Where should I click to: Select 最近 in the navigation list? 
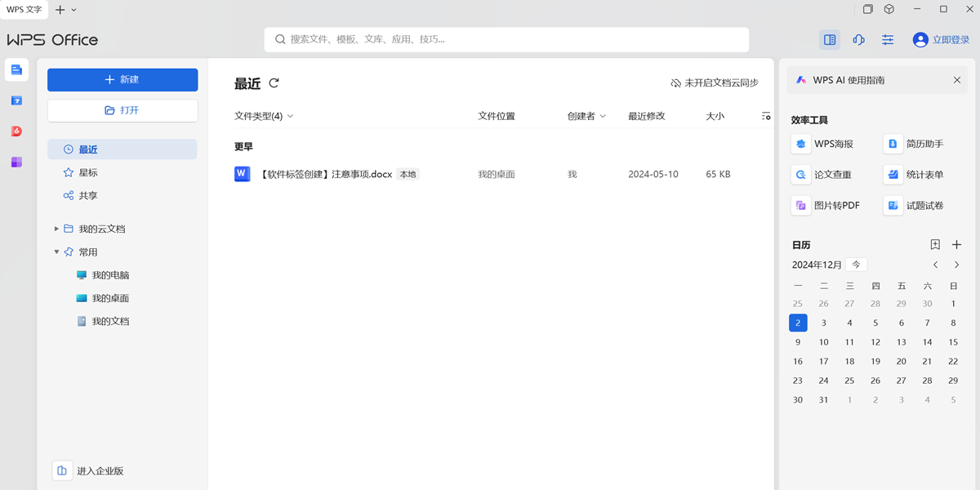click(122, 149)
